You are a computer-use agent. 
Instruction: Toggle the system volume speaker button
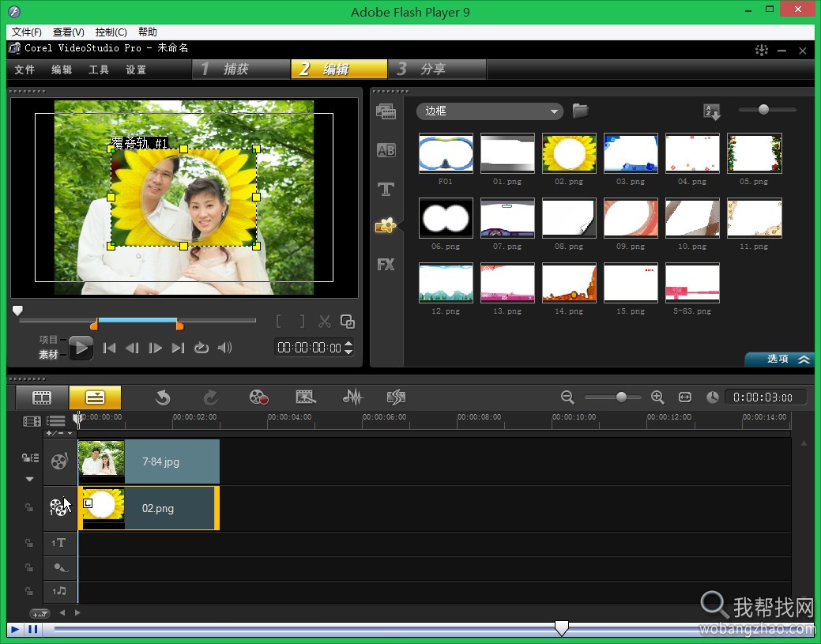(224, 348)
